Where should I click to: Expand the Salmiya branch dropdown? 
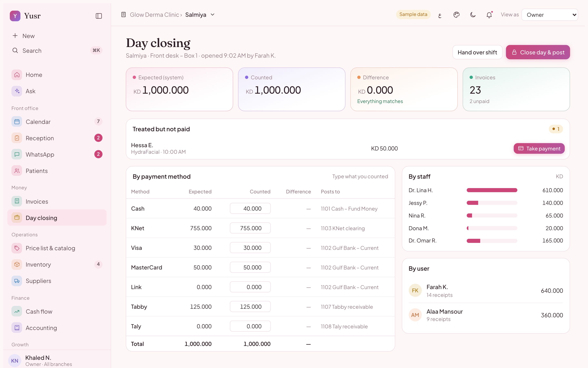tap(200, 15)
